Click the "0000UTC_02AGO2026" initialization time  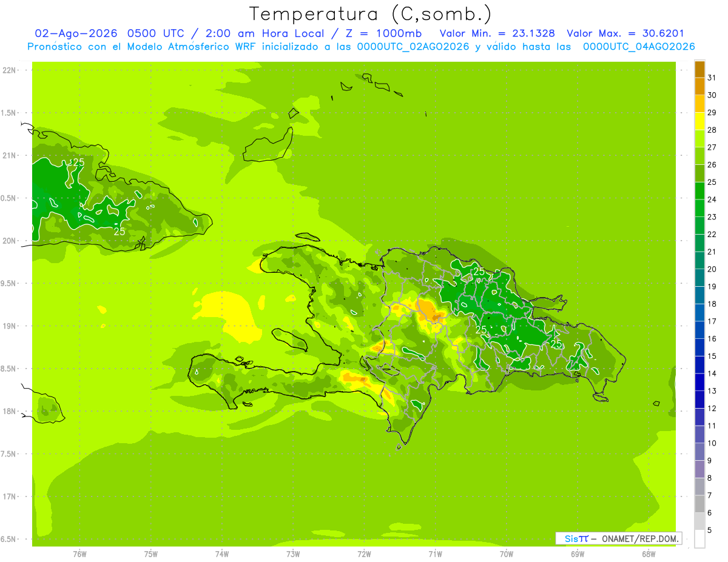413,47
